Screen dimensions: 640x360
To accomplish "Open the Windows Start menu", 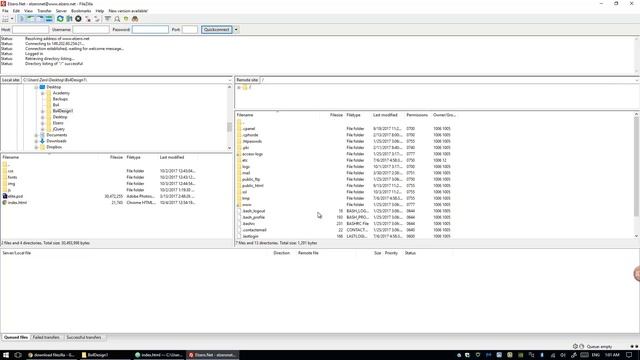I will (6, 355).
